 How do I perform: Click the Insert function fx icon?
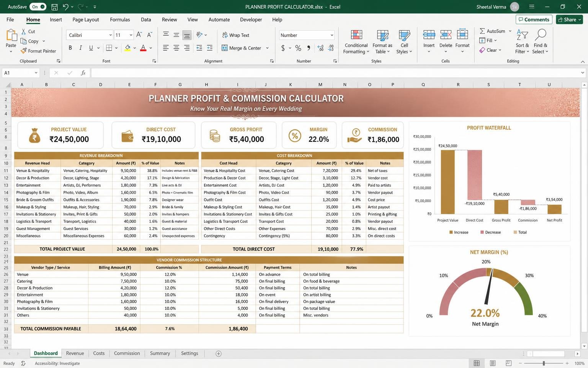tap(83, 73)
